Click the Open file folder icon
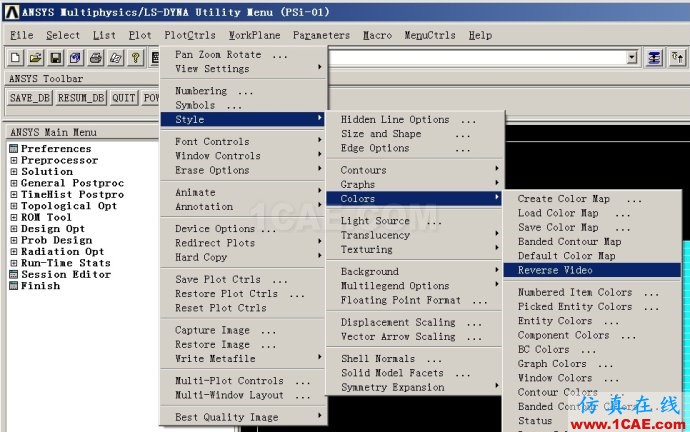690x432 pixels. (36, 58)
